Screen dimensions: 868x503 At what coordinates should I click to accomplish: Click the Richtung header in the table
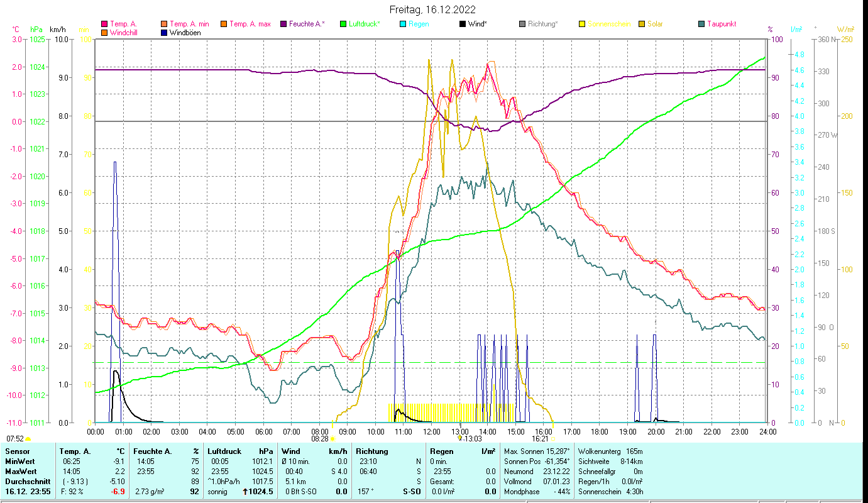(372, 451)
